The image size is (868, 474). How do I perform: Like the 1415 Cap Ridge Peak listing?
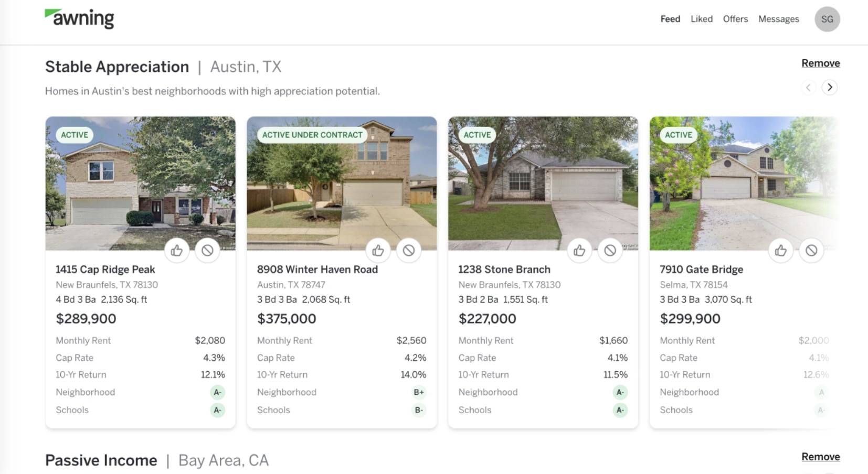[x=177, y=251]
